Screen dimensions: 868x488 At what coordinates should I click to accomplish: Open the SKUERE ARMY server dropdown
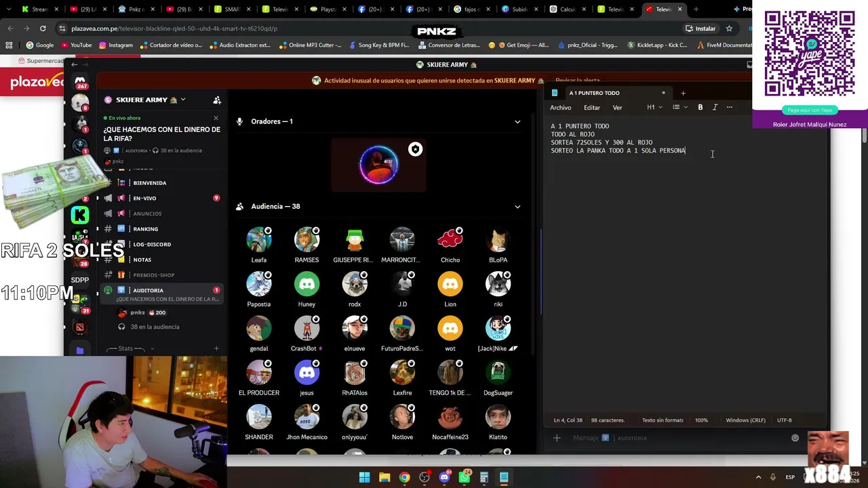point(144,100)
